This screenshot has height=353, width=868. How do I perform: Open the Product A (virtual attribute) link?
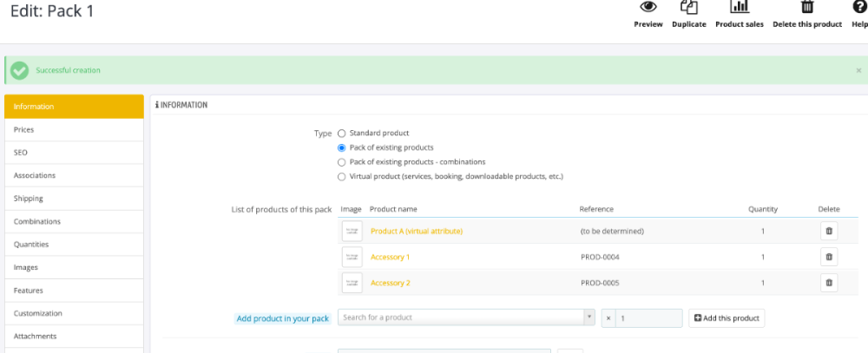coord(417,232)
